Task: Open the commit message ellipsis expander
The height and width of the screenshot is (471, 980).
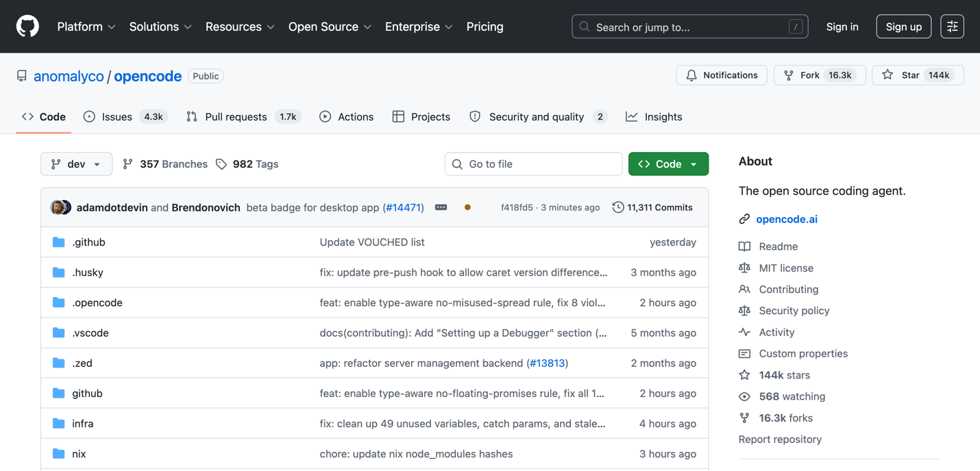Action: [x=441, y=207]
